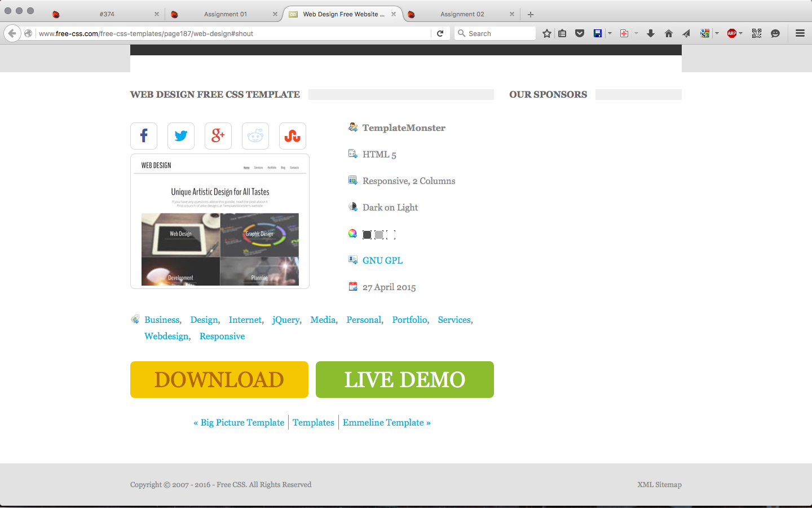Share template on StumbleUpon
The image size is (812, 508).
click(x=293, y=136)
